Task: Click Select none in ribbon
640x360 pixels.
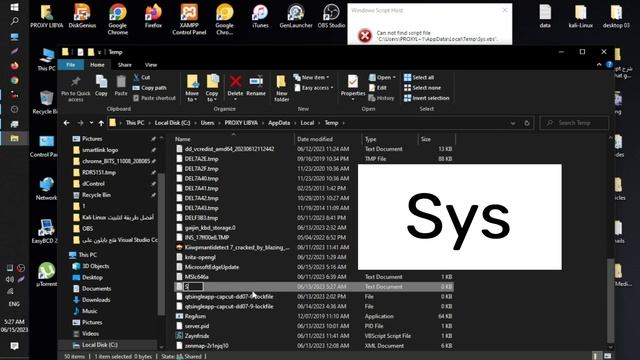Action: click(422, 88)
